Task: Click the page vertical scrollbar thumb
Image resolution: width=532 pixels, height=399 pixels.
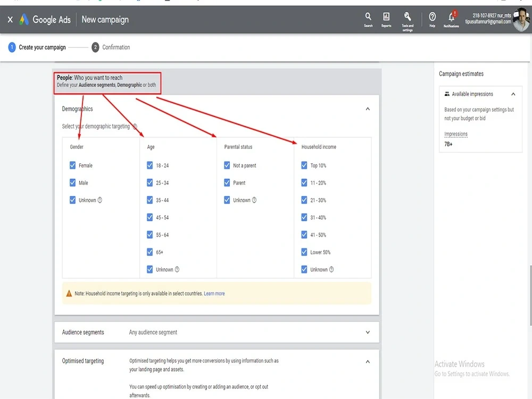Action: (x=530, y=295)
